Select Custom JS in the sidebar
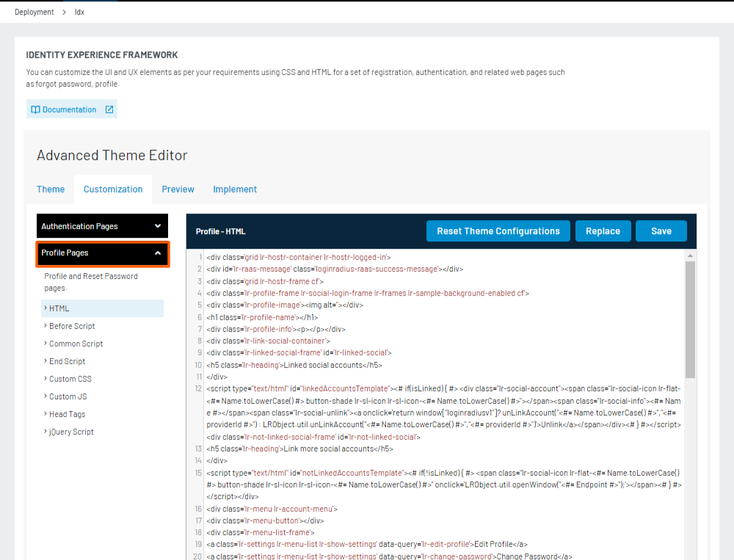 coord(68,396)
